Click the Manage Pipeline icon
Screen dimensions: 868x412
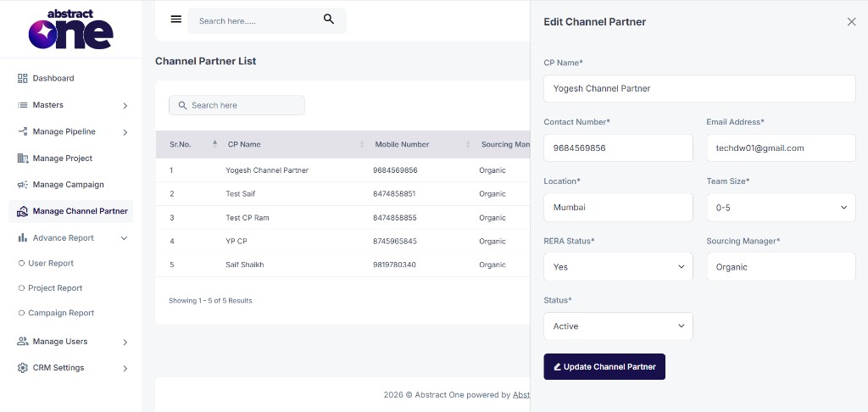pyautogui.click(x=23, y=131)
